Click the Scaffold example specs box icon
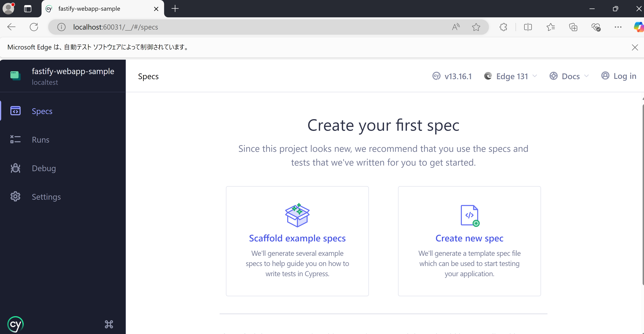Viewport: 644px width, 334px height. pos(297,215)
